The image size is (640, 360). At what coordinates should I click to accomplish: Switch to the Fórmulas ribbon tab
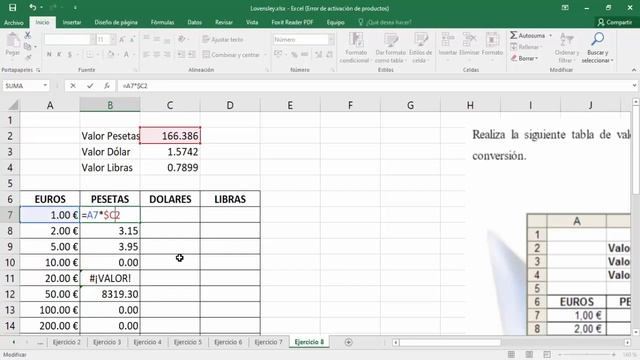click(x=162, y=22)
